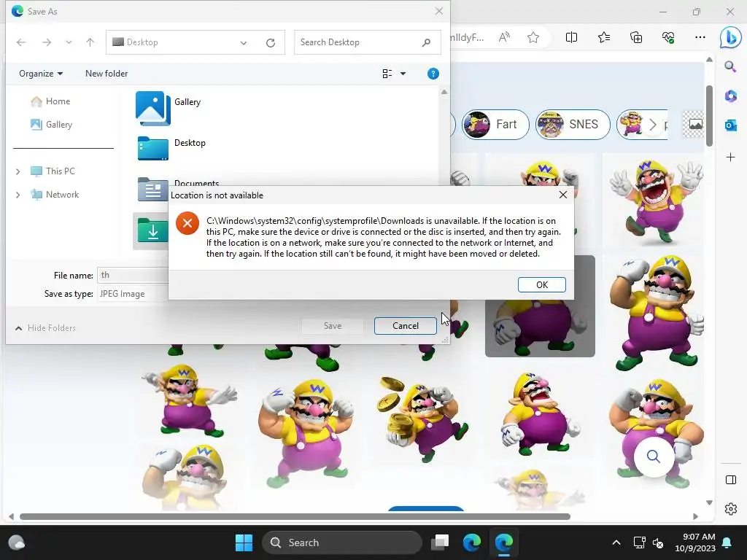This screenshot has height=560, width=747.
Task: Open the Windows Start menu
Action: coord(244,542)
